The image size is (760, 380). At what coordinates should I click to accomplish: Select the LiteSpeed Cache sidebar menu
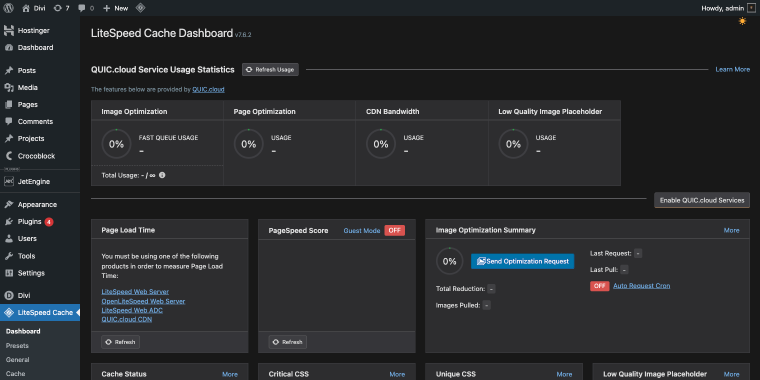pyautogui.click(x=40, y=313)
